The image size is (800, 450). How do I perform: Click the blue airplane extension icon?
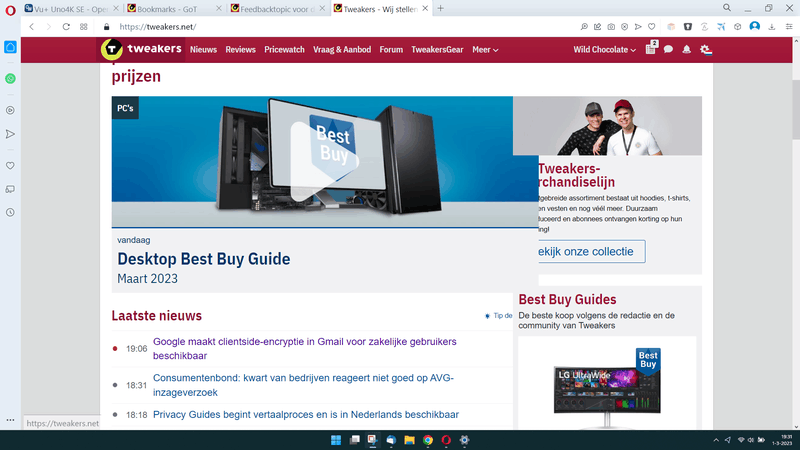click(x=721, y=27)
